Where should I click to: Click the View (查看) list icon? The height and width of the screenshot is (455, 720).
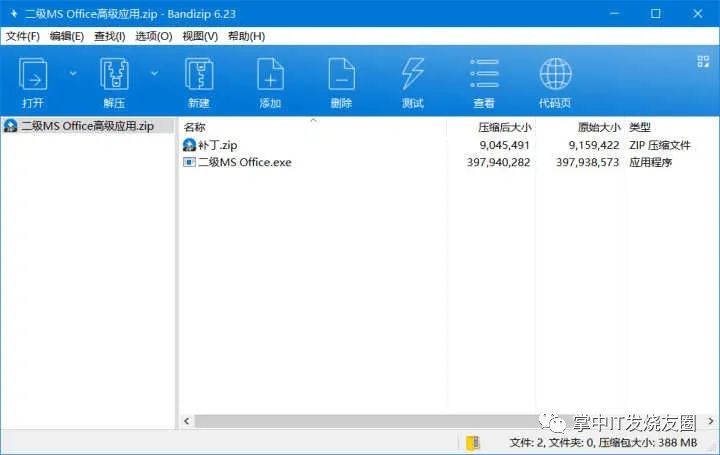(x=484, y=73)
